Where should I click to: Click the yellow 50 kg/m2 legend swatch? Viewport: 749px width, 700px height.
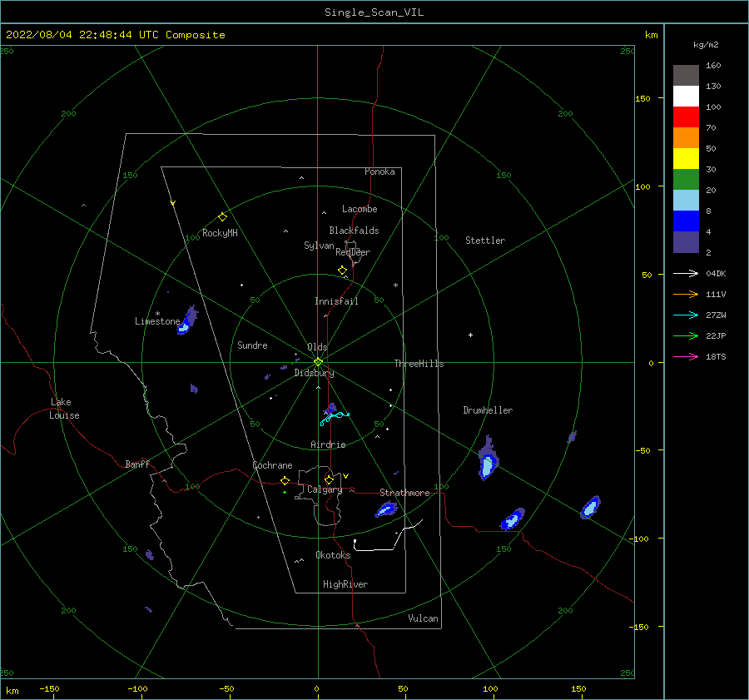tap(686, 158)
